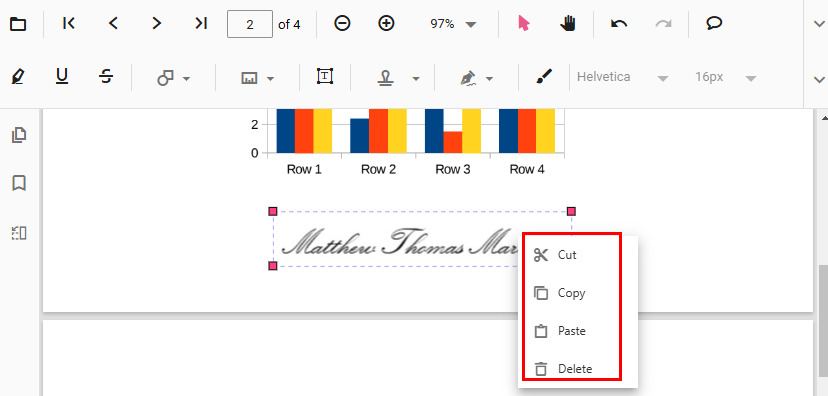Viewport: 828px width, 396px height.
Task: Click the bottom-left signature resize handle
Action: (273, 266)
